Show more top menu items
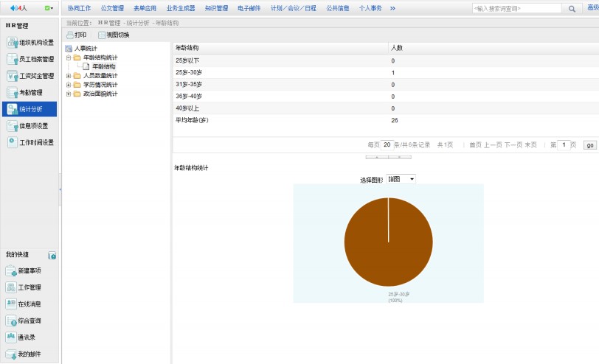This screenshot has width=599, height=364. pyautogui.click(x=392, y=8)
